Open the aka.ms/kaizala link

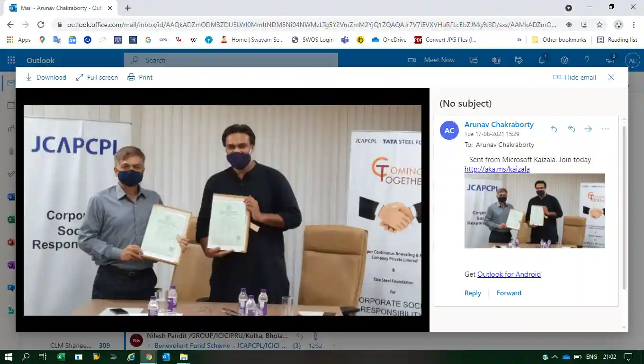497,169
